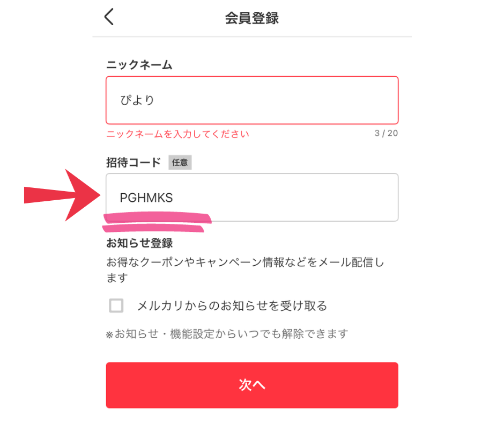The width and height of the screenshot is (504, 423).
Task: Focus the nickname input containing ぴより
Action: (x=252, y=100)
